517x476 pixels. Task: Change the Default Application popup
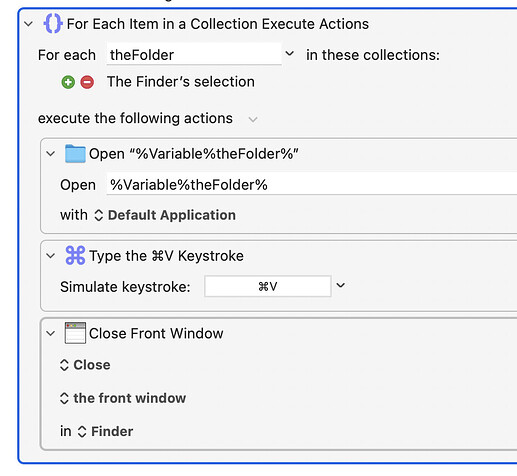pos(165,215)
